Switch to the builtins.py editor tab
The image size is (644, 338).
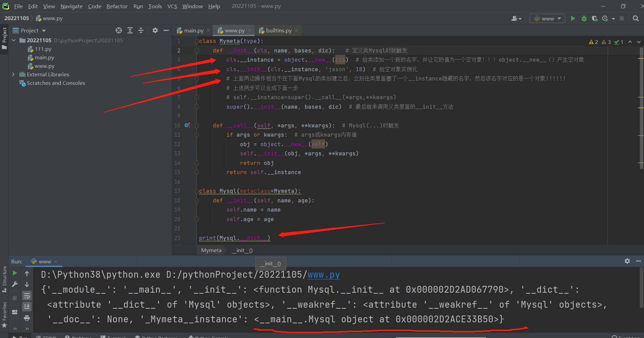[x=276, y=30]
